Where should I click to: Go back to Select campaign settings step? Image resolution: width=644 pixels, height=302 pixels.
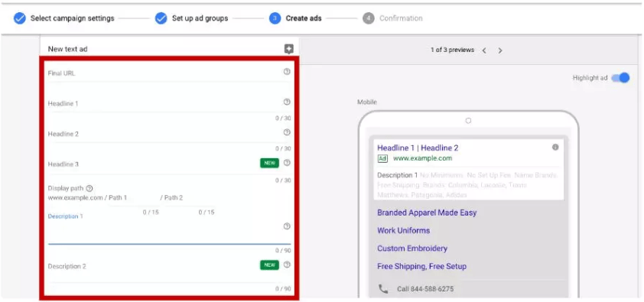(x=63, y=18)
